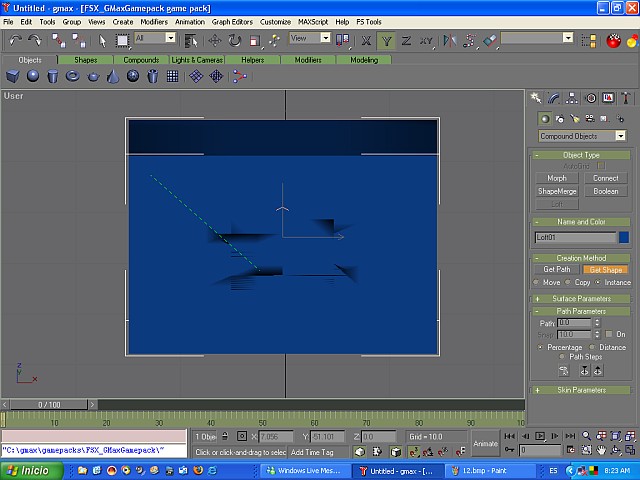640x480 pixels.
Task: Enable the Snap 'On' checkbox
Action: 608,334
